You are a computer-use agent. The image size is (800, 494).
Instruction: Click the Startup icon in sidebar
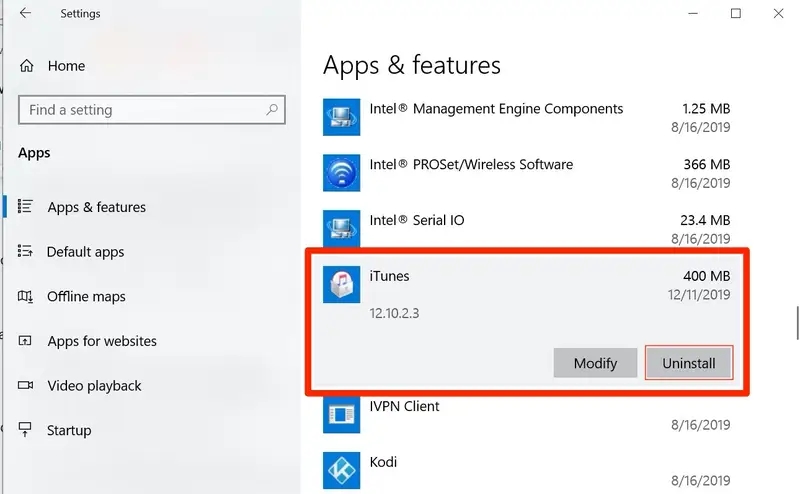click(25, 430)
